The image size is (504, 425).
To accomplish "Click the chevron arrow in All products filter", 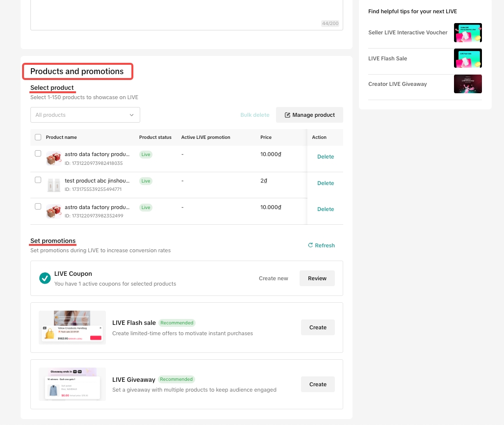I will 131,115.
